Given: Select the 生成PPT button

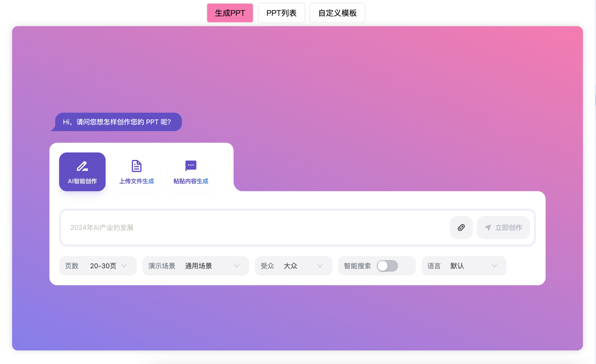Looking at the screenshot, I should pos(230,13).
